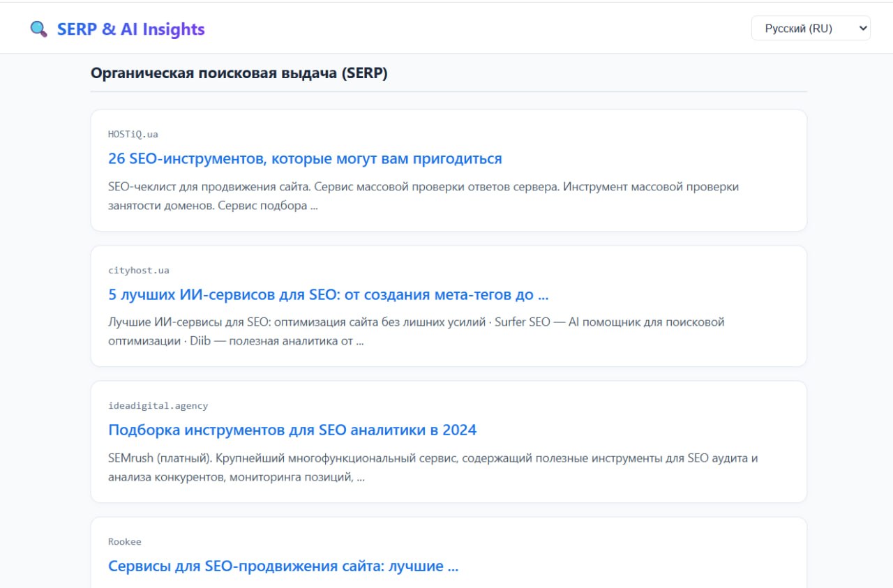Click the HOSTiQ.ua source label

[x=133, y=135]
